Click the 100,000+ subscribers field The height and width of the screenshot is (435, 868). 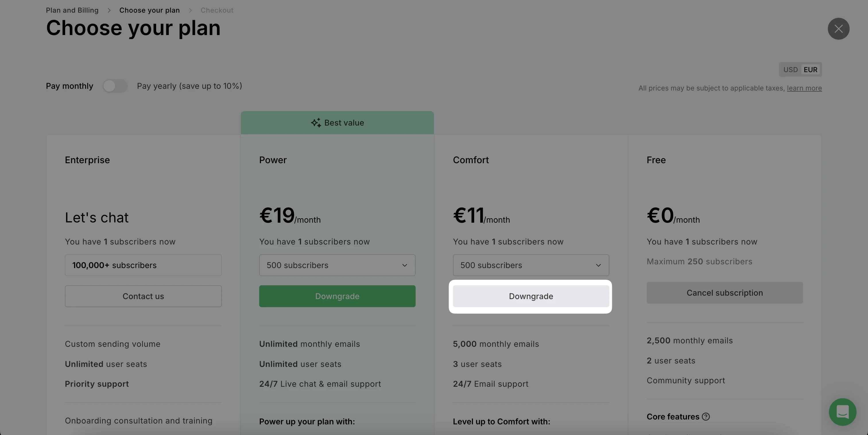click(143, 265)
